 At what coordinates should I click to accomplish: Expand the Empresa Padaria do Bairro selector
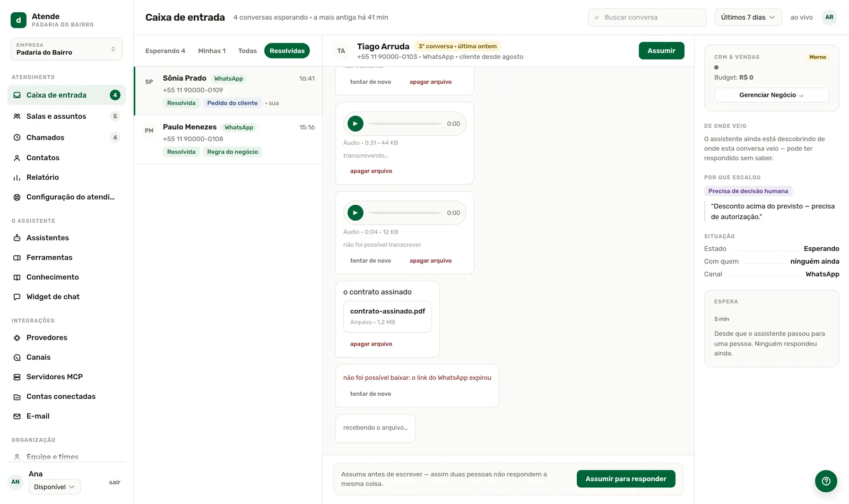[x=66, y=49]
